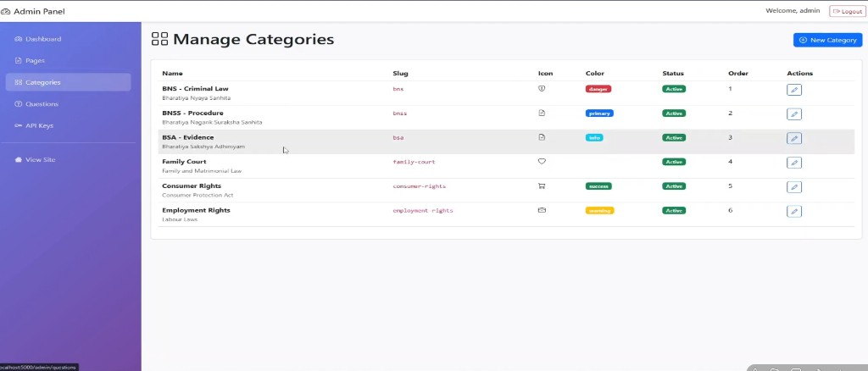This screenshot has height=371, width=868.
Task: Click the Actions column header
Action: [x=800, y=74]
